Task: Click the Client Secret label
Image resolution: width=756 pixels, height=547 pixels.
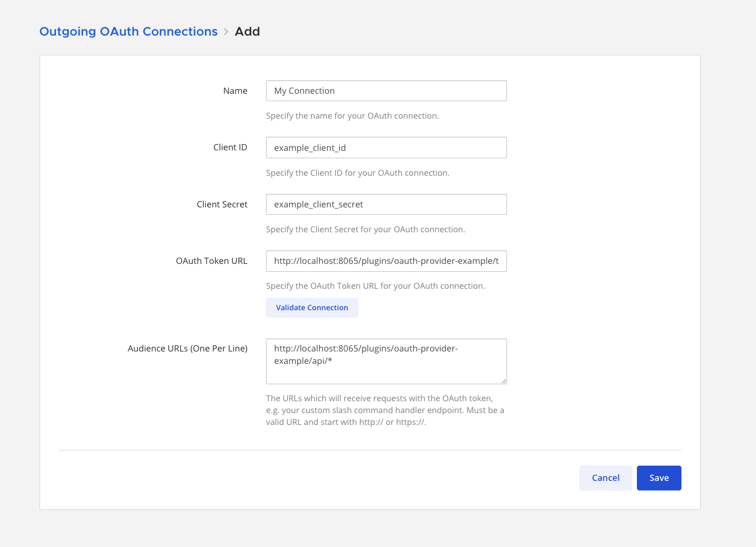Action: coord(222,205)
